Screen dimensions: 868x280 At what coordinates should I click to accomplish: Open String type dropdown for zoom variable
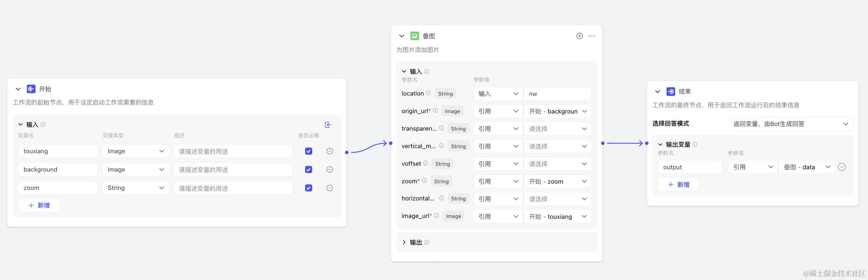(x=135, y=188)
